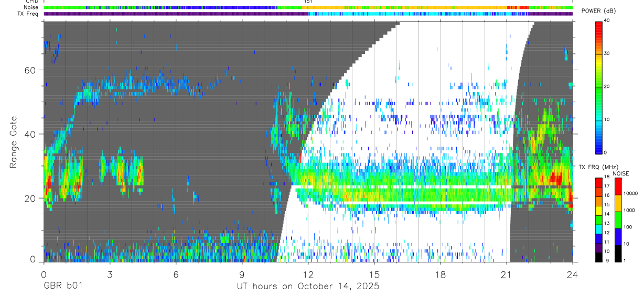644x297 pixels.
Task: Click the 18 value on TX FRQ scale
Action: pyautogui.click(x=607, y=177)
